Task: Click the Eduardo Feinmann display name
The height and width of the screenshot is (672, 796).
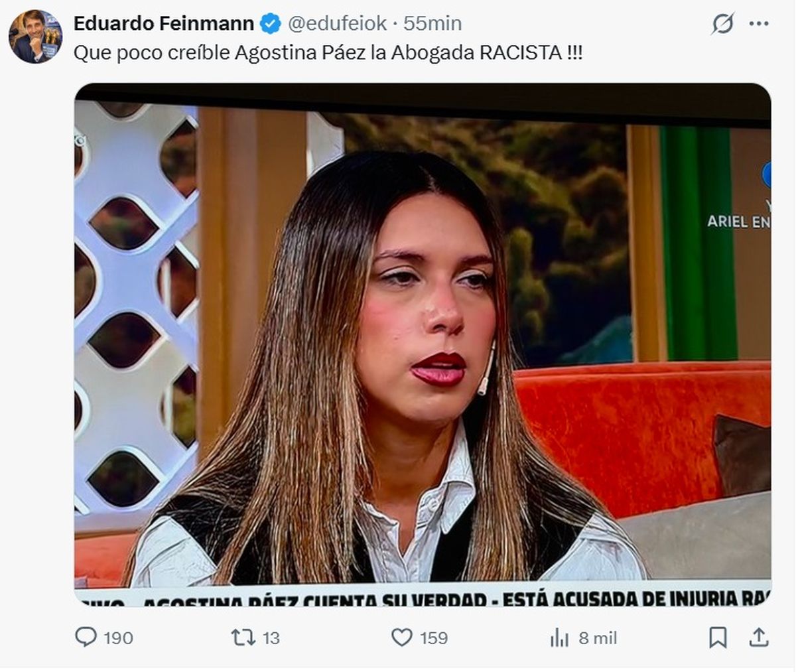Action: tap(163, 23)
